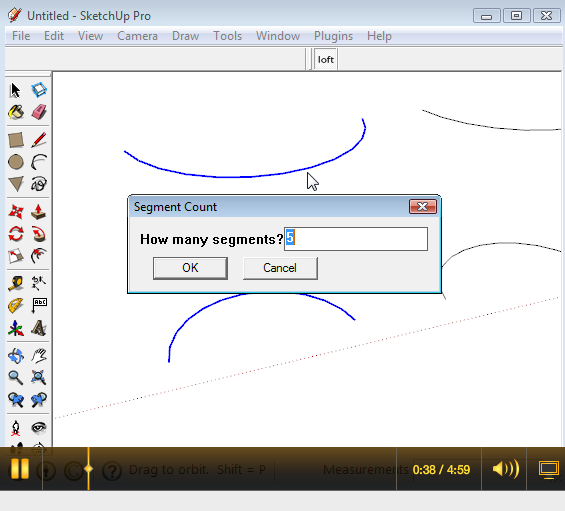Select the Pan hand tool
565x511 pixels.
click(39, 356)
